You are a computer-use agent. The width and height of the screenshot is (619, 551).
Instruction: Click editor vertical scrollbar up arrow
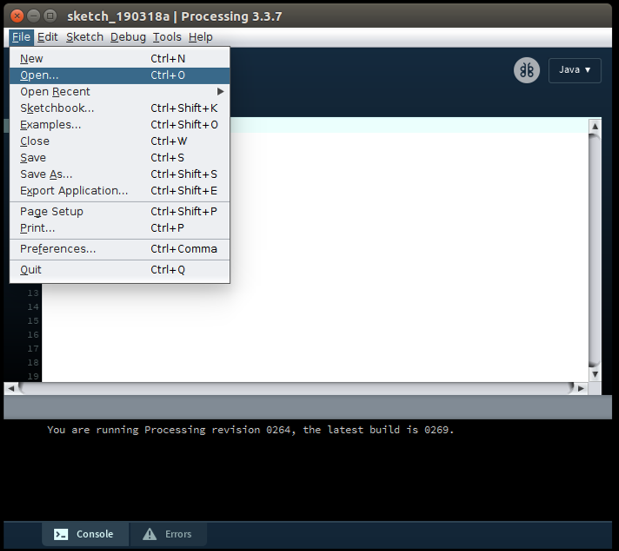pos(595,126)
